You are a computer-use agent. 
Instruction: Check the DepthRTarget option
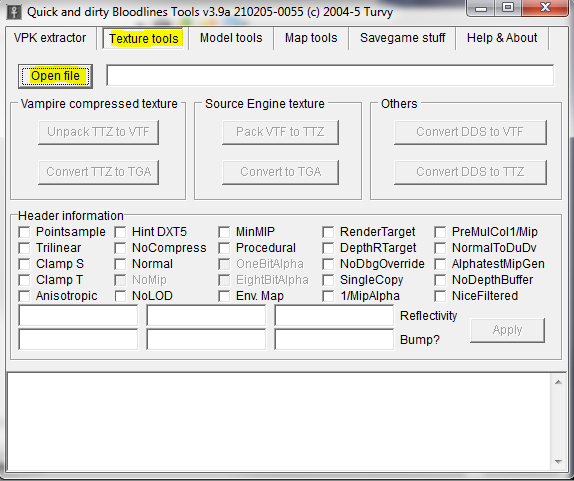click(x=328, y=248)
